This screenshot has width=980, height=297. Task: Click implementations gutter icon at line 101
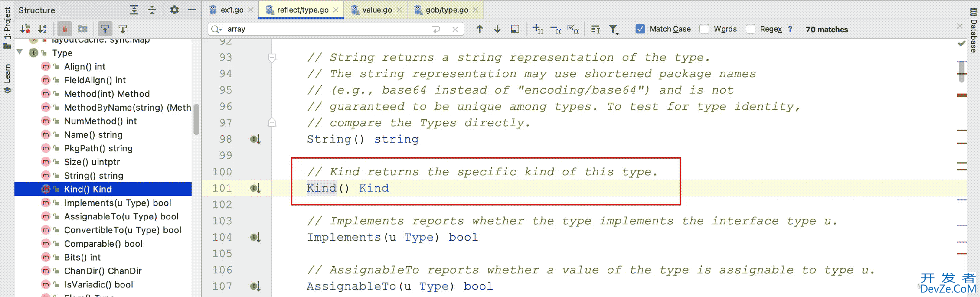click(x=255, y=189)
